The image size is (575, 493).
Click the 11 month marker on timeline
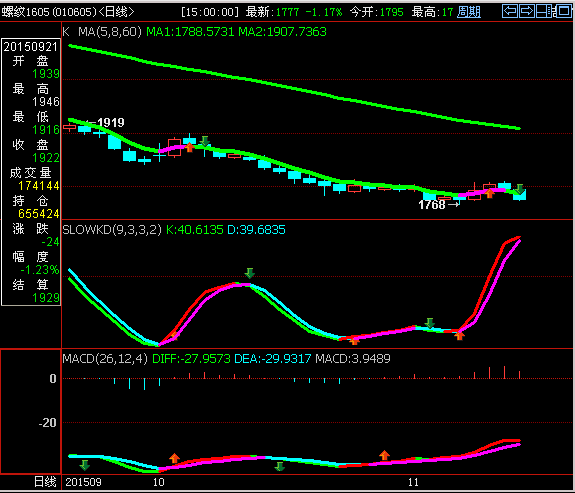click(x=413, y=482)
